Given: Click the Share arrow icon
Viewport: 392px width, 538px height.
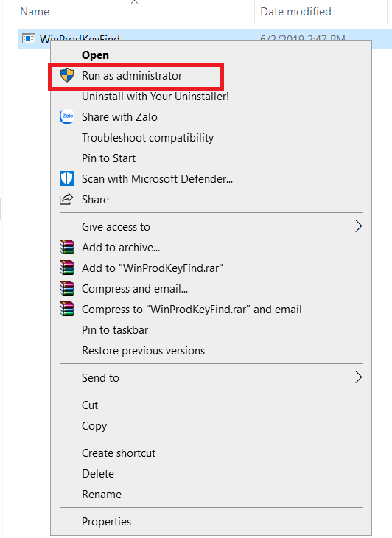Looking at the screenshot, I should pyautogui.click(x=66, y=199).
